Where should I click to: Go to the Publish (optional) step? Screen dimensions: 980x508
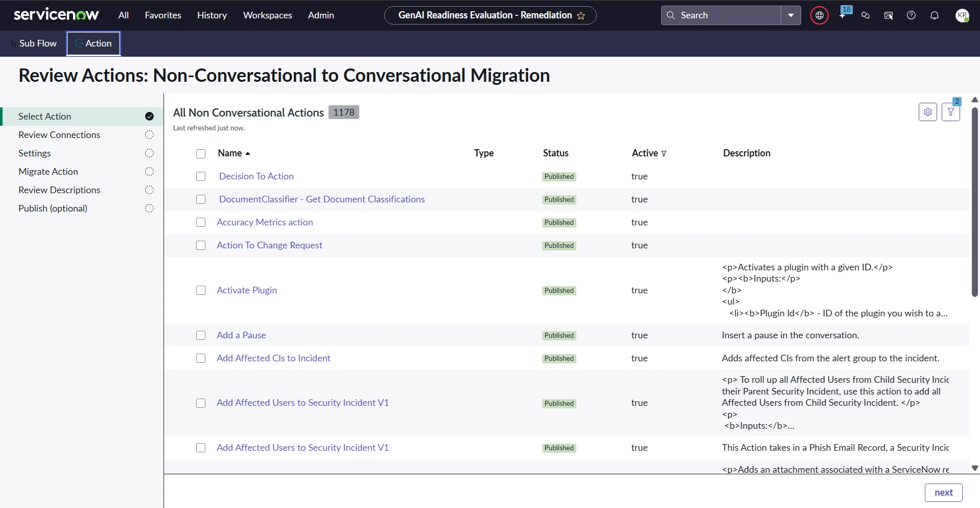coord(53,209)
